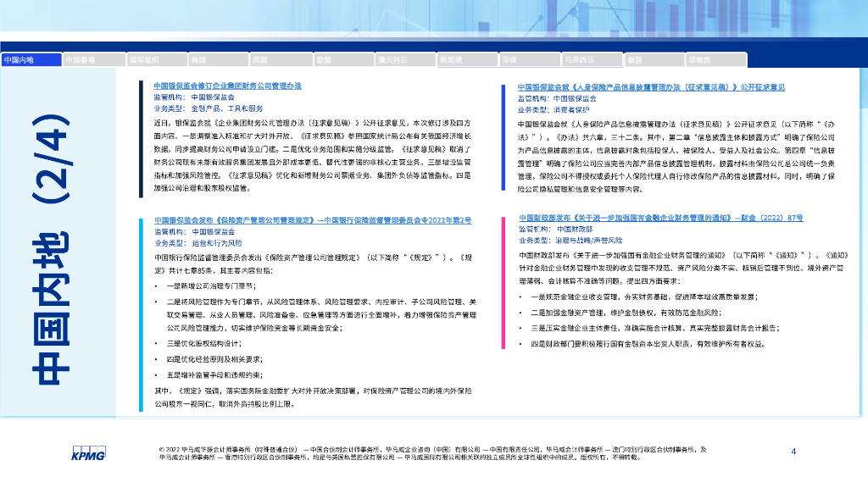Viewport: 868px width, 488px height.
Task: Click text 监管机构：中国财政部
Action: pyautogui.click(x=556, y=229)
